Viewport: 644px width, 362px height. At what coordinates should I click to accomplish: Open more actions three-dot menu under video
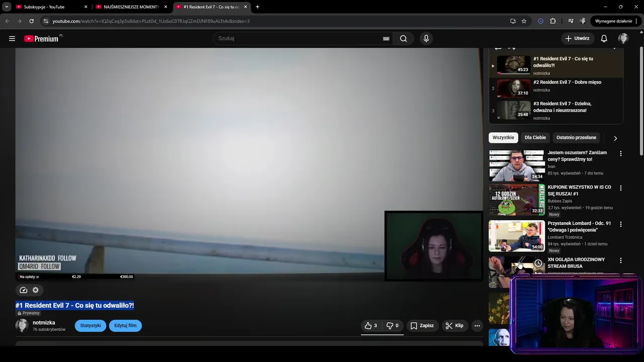(x=477, y=326)
